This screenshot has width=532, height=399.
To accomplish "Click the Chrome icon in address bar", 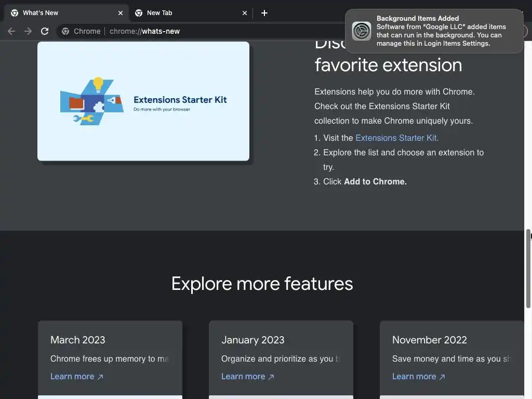I will point(65,31).
